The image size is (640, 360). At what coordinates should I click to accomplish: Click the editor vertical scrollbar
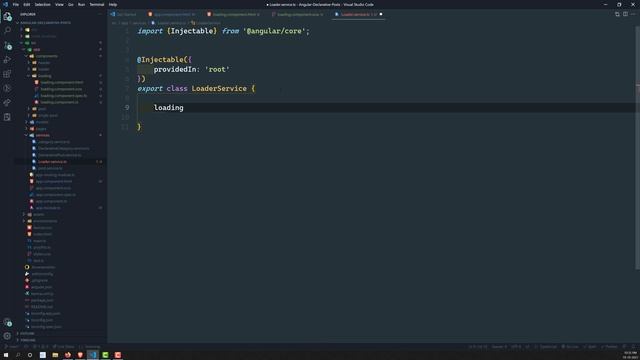point(637,147)
